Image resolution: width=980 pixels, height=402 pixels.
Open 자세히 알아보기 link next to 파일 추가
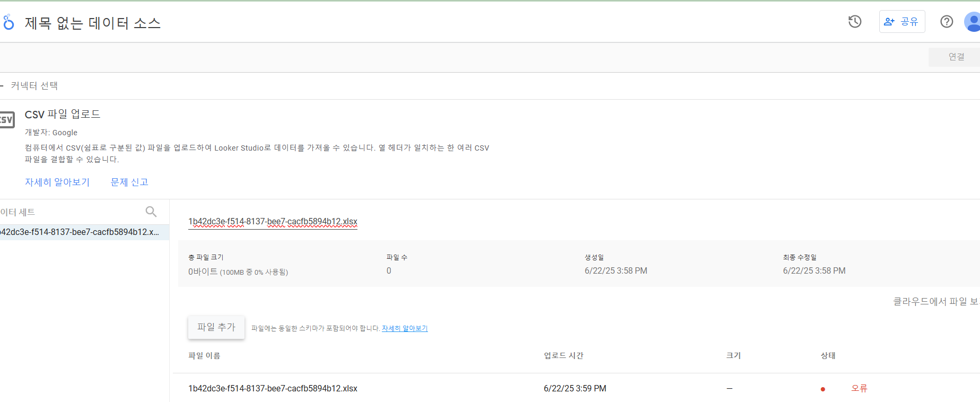pos(405,328)
